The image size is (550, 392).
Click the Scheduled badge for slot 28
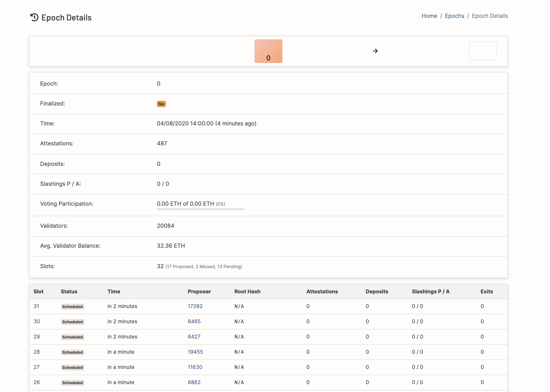click(72, 352)
